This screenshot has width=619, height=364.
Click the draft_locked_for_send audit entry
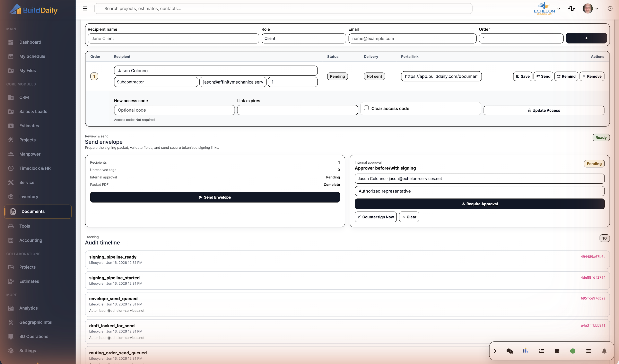tap(347, 332)
